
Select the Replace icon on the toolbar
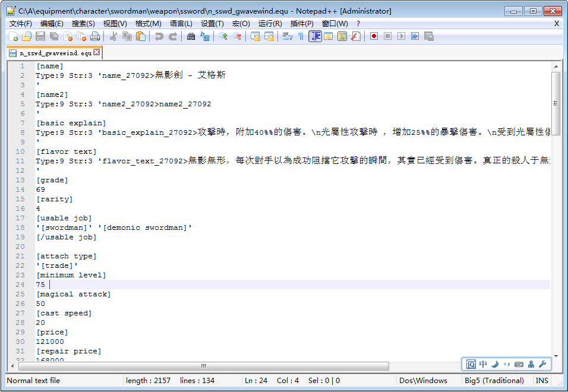[x=206, y=36]
